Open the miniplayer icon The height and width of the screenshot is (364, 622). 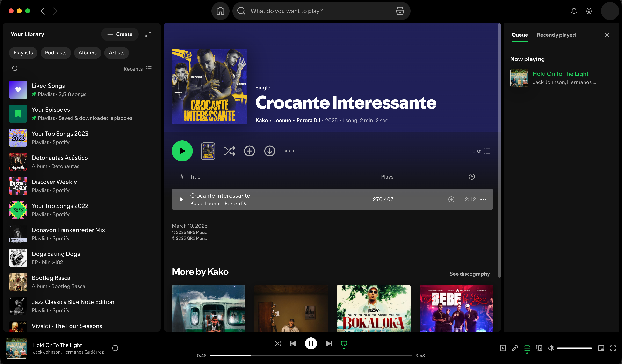pyautogui.click(x=601, y=348)
